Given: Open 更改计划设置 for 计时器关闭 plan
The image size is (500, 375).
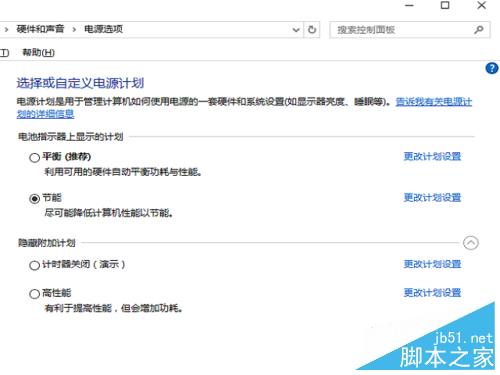Looking at the screenshot, I should pos(432,264).
